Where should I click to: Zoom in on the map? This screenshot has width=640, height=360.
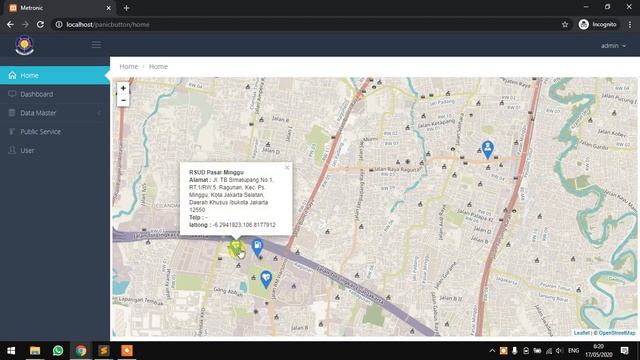pos(123,88)
